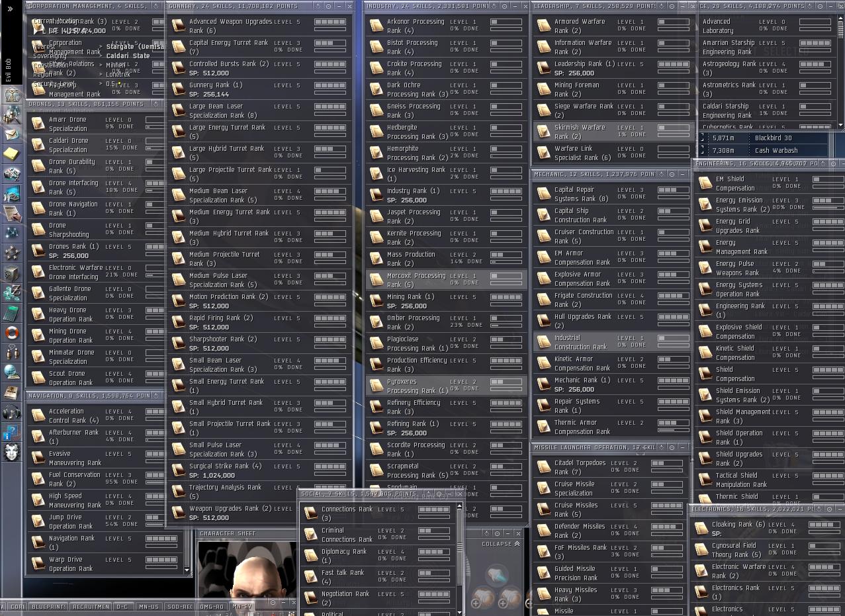845x616 pixels.
Task: Toggle the pin on the Drones window header
Action: coord(156,104)
